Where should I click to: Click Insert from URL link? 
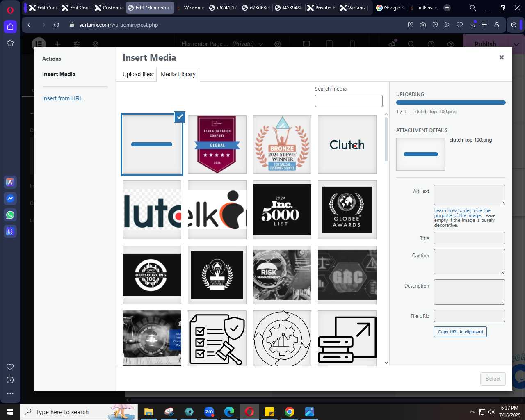[62, 98]
